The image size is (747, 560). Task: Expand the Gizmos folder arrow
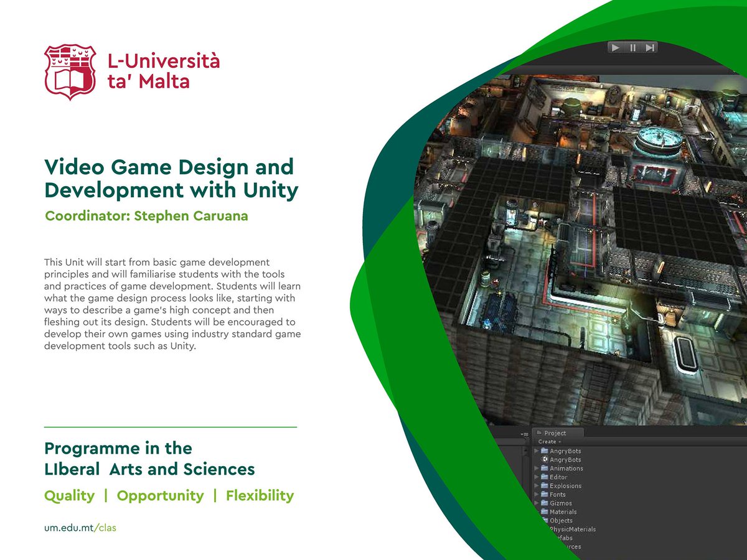537,503
